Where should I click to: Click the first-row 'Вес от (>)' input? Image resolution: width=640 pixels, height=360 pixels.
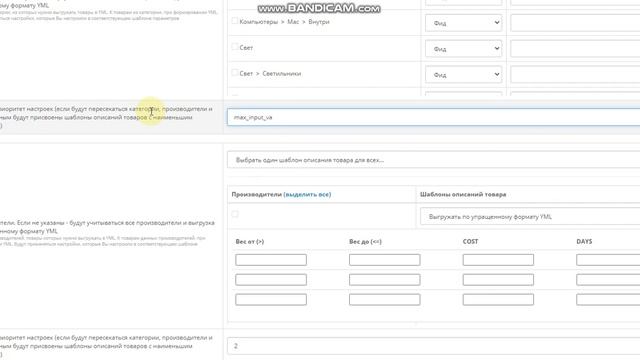[x=271, y=260]
